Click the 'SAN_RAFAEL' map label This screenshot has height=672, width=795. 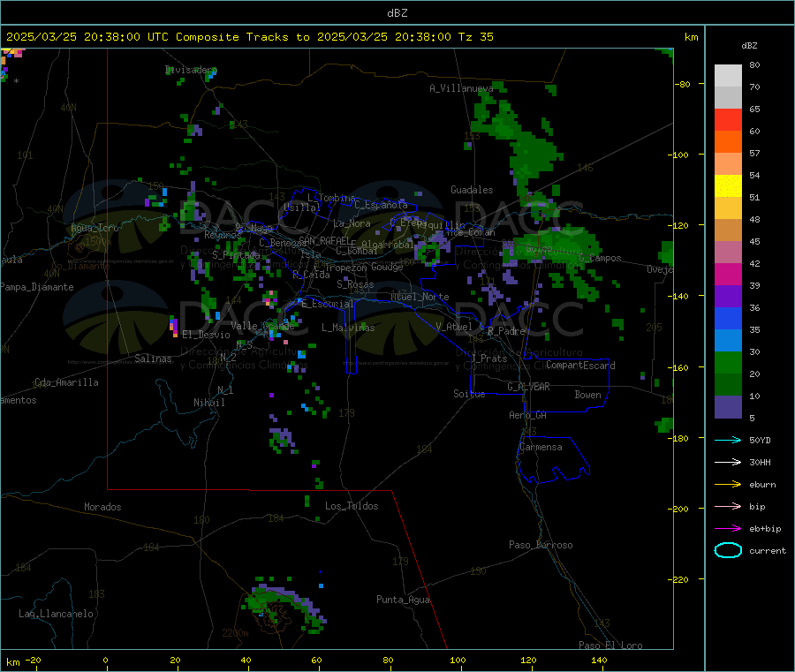point(324,240)
